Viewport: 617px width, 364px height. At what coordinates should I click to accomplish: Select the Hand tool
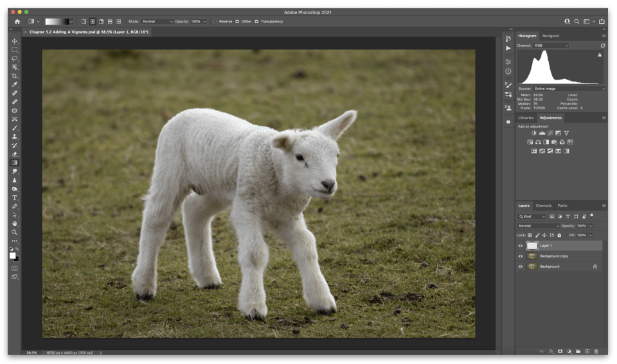15,223
